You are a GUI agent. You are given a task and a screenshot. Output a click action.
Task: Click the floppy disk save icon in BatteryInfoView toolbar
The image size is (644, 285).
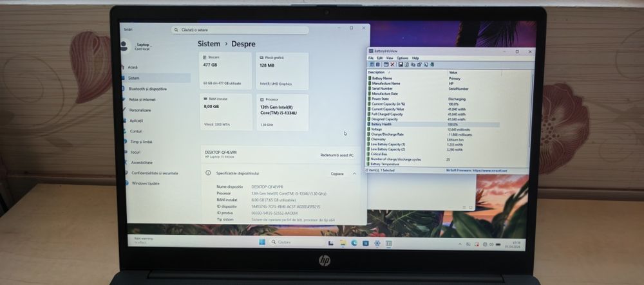401,65
